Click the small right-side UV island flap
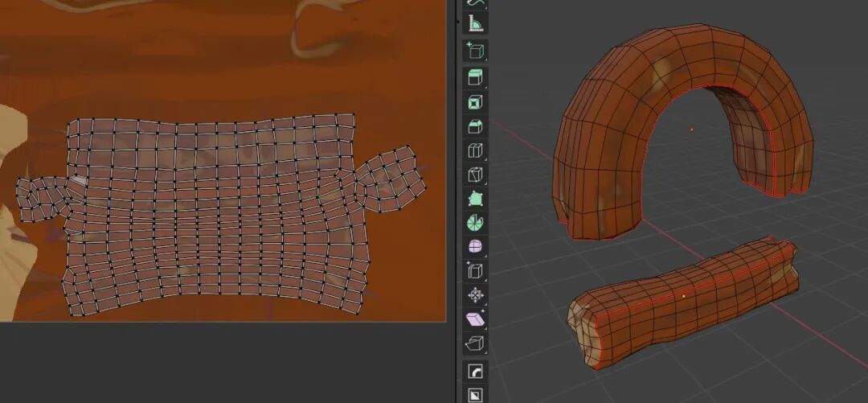Screen dimensions: 868x403 [391, 178]
